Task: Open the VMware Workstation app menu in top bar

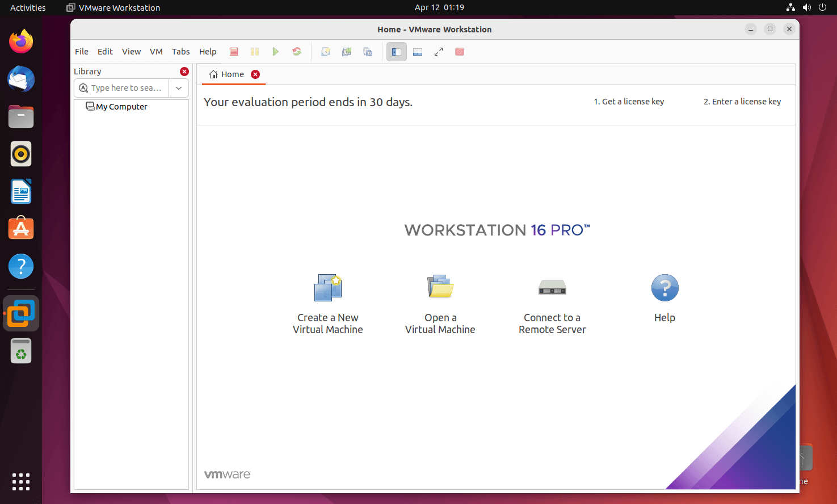Action: point(113,7)
